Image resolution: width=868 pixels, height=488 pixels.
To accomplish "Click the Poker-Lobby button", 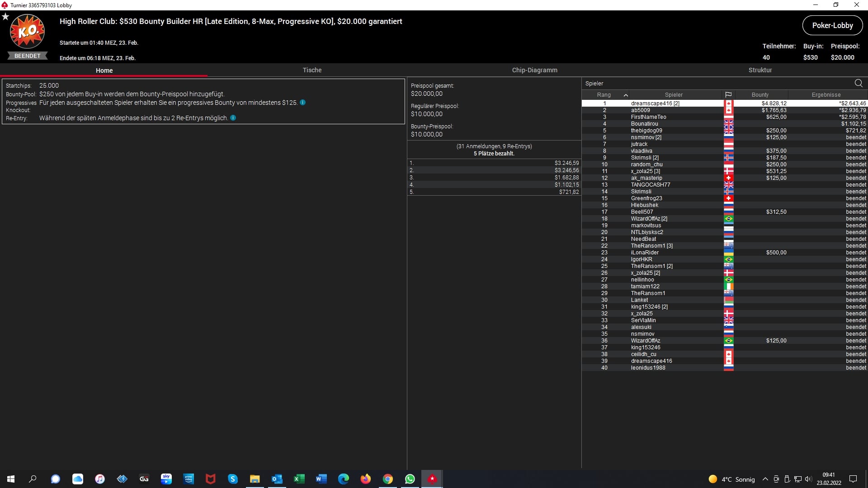I will [x=832, y=25].
